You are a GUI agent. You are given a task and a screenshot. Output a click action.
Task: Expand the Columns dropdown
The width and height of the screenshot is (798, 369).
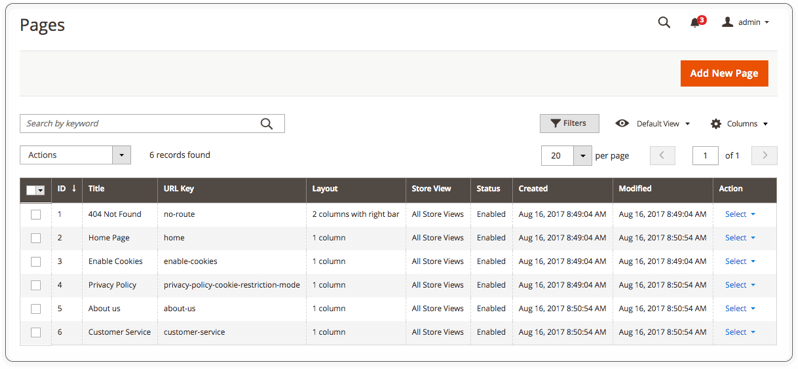[x=747, y=124]
